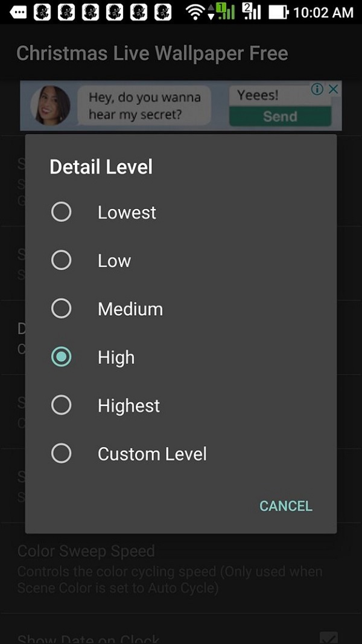Tap the SIM 2 signal strength icon

[x=253, y=11]
